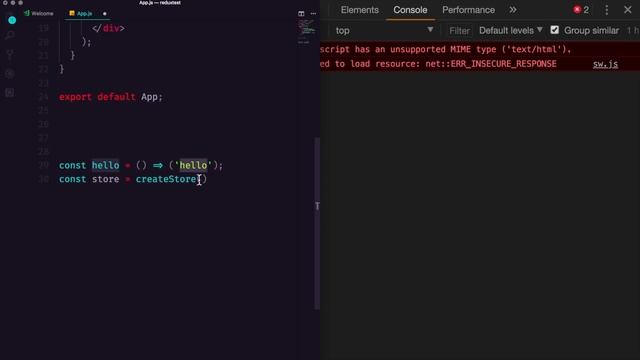Open the Default levels dropdown

[511, 31]
